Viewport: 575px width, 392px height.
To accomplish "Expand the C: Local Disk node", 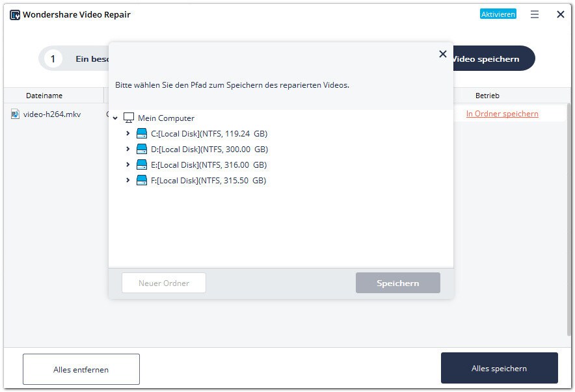I will (x=127, y=134).
